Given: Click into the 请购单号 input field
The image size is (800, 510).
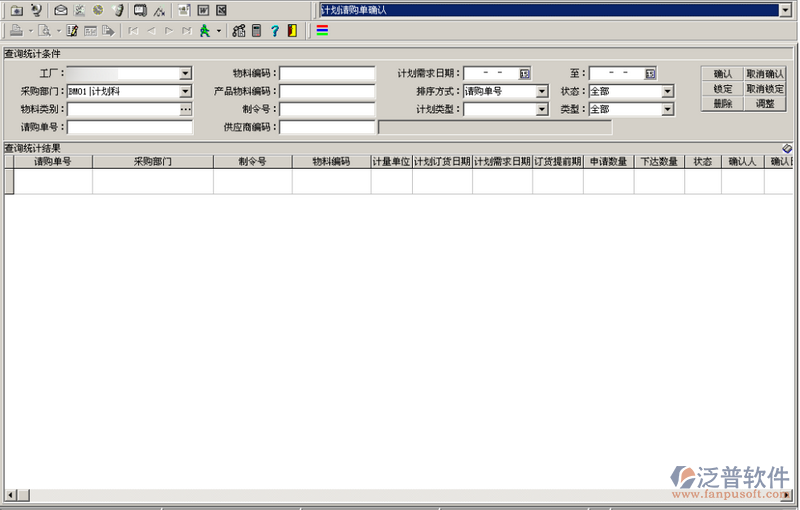Looking at the screenshot, I should coord(130,127).
